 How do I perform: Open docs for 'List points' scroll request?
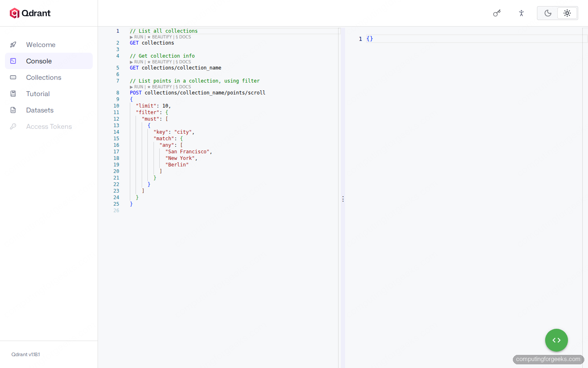point(183,87)
